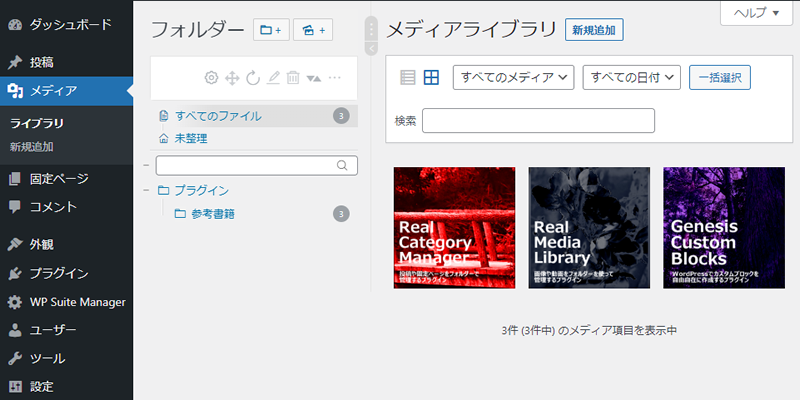Click the count badge beside 参考書籍
Viewport: 800px width, 400px height.
point(341,214)
